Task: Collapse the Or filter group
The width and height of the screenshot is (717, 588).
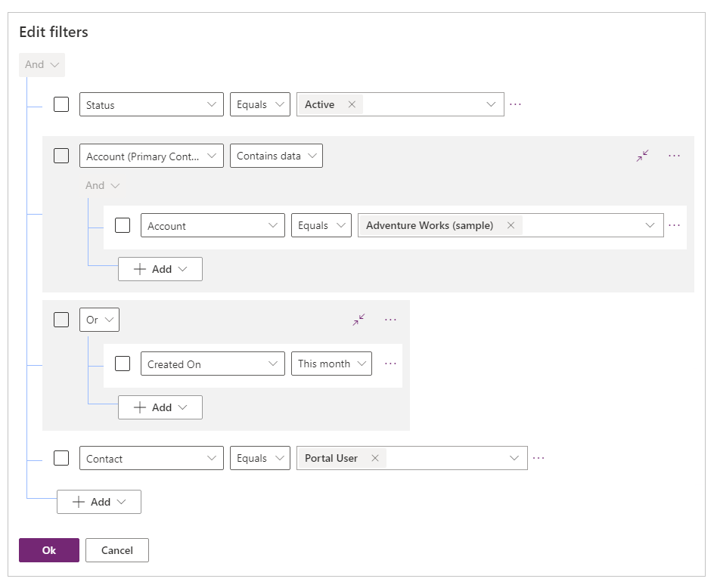Action: 358,320
